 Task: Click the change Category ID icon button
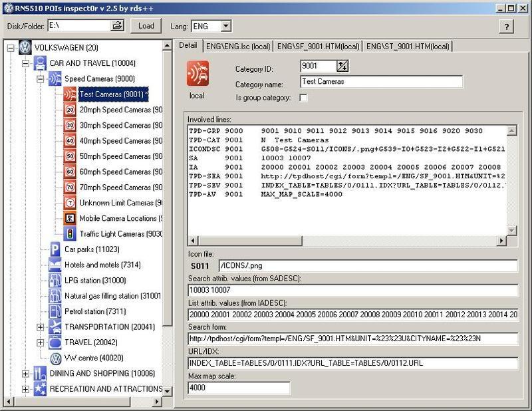click(x=342, y=66)
